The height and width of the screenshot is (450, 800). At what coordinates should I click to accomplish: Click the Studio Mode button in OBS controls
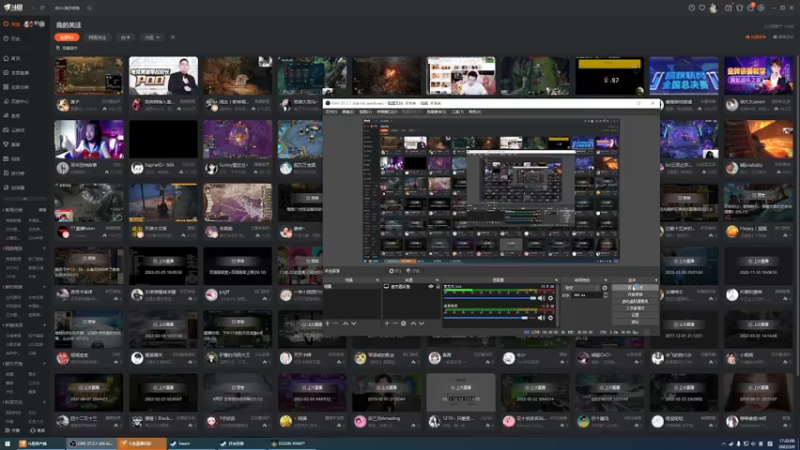[635, 308]
